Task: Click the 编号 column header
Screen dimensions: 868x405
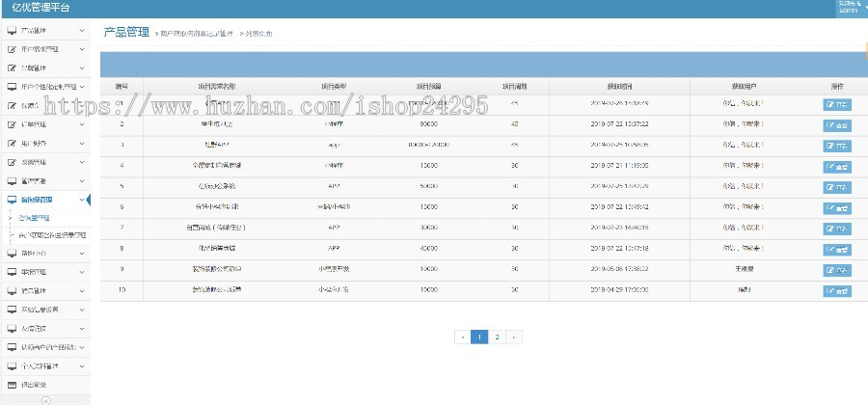Action: coord(122,87)
